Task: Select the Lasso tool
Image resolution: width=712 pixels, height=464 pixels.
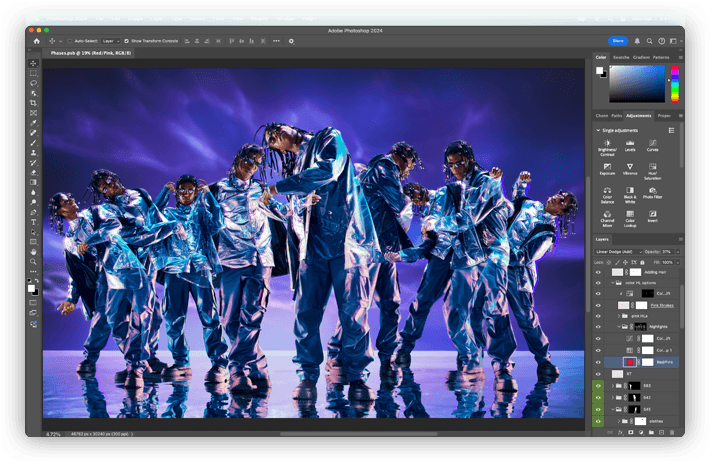Action: [x=33, y=83]
